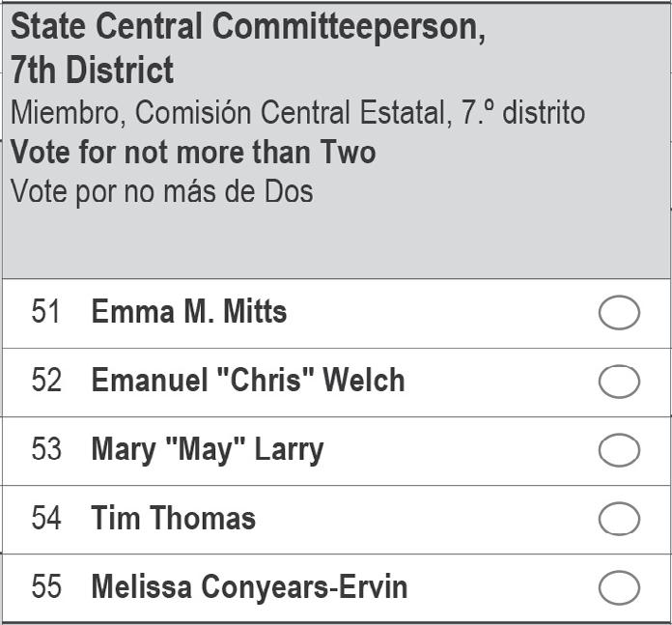The image size is (672, 625).
Task: Fill in the oval for Mary "May" Larry
Action: pyautogui.click(x=619, y=450)
